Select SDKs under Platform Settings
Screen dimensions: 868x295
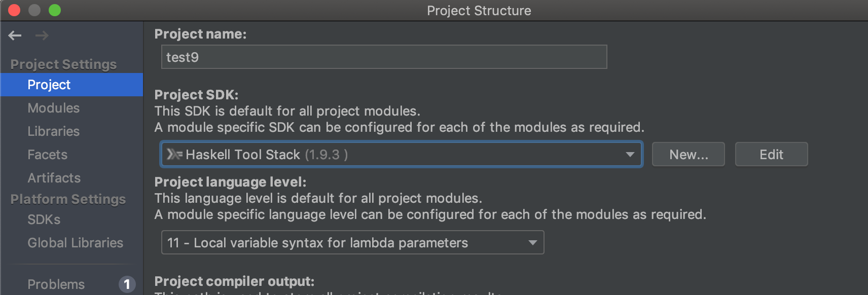click(44, 219)
